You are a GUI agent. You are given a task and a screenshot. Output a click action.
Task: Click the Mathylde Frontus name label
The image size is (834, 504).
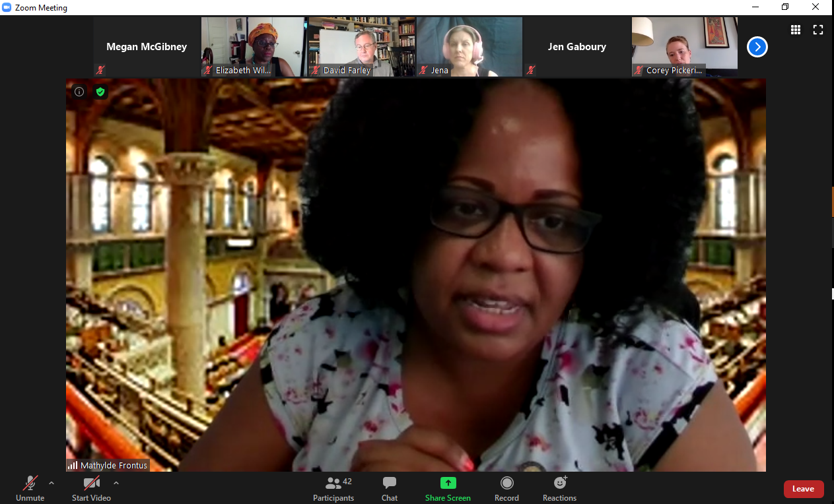click(x=114, y=466)
